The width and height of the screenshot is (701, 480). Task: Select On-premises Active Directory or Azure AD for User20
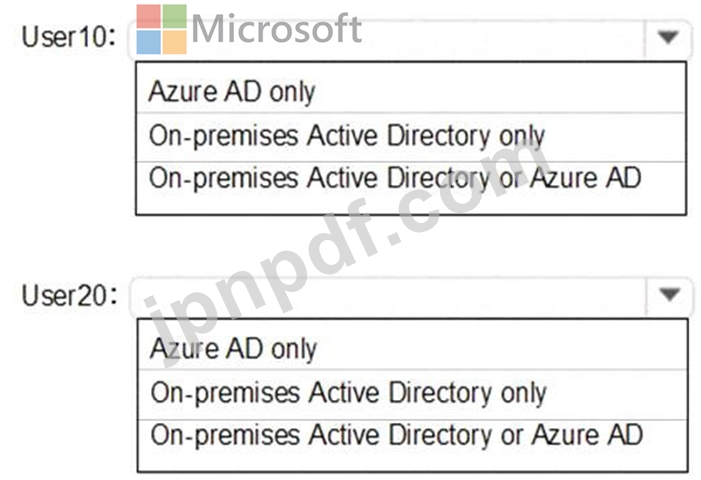412,435
